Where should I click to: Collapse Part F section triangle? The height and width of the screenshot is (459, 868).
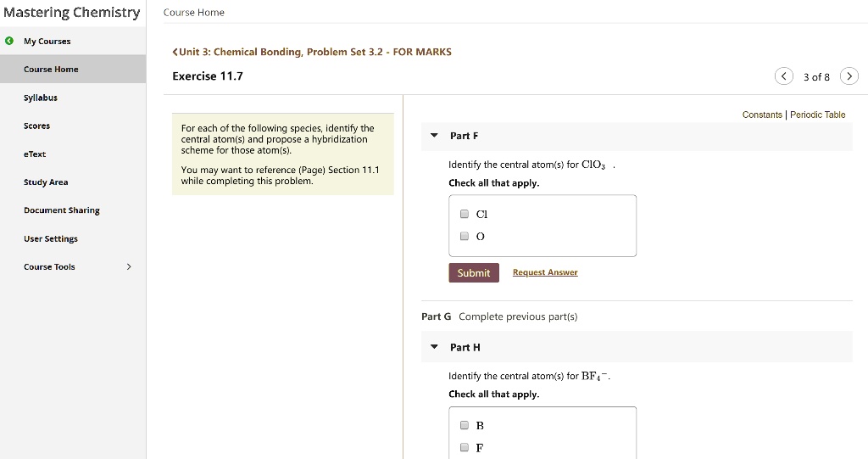click(435, 136)
